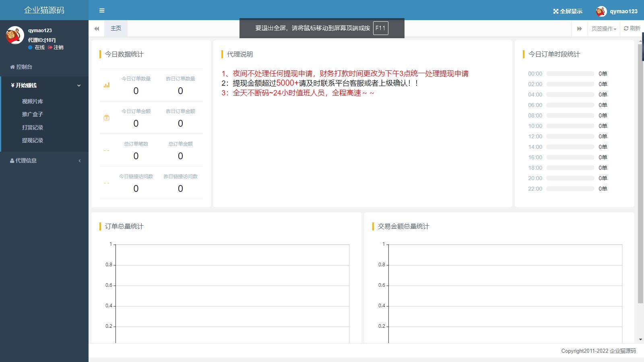The height and width of the screenshot is (362, 644).
Task: Click the refresh (刷新) button
Action: pos(632,28)
